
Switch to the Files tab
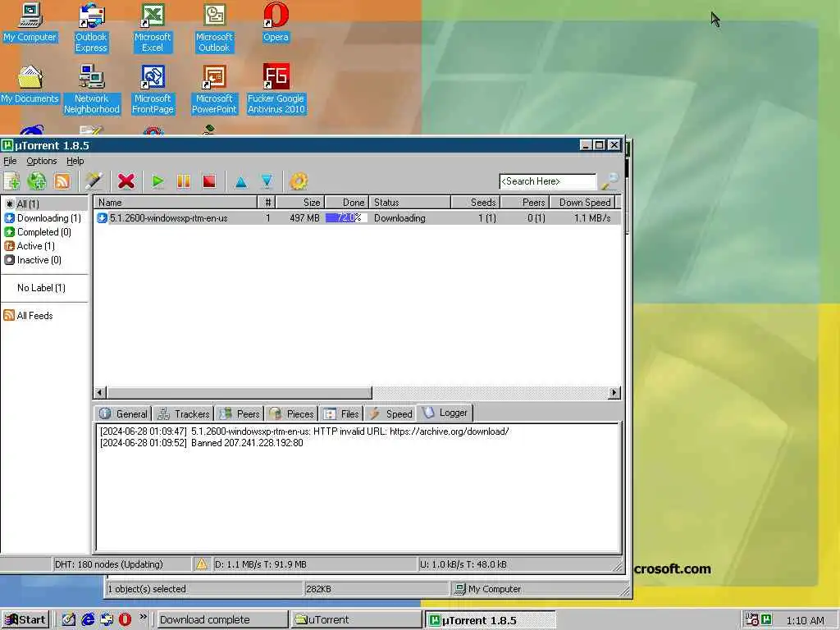pyautogui.click(x=341, y=414)
